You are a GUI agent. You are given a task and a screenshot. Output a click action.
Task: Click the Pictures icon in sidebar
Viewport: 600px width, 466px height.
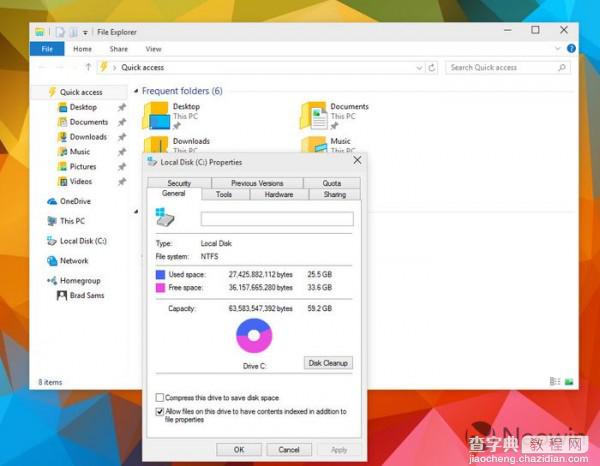click(62, 167)
